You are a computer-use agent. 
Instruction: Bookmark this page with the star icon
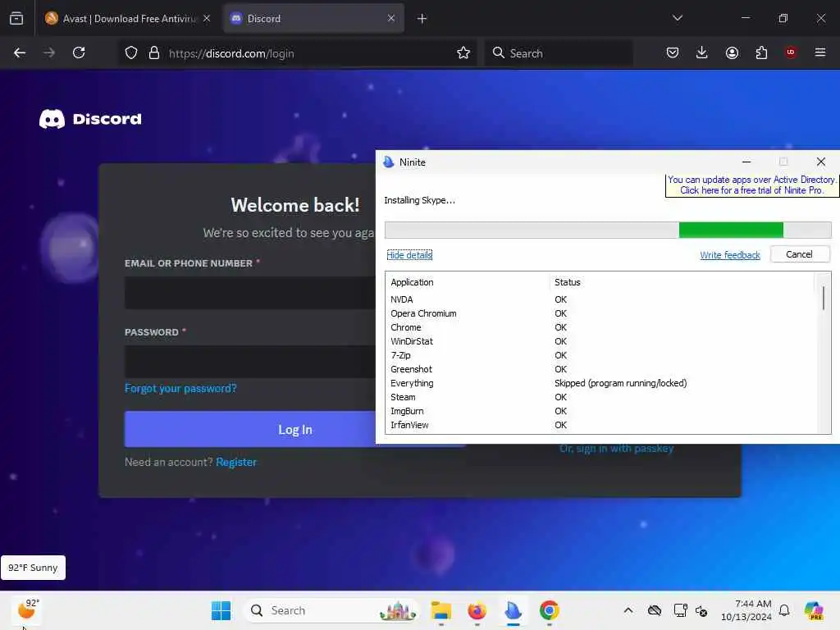click(463, 53)
